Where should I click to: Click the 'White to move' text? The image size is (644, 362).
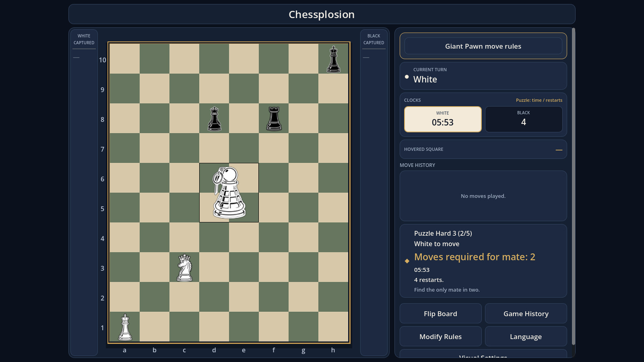click(436, 244)
